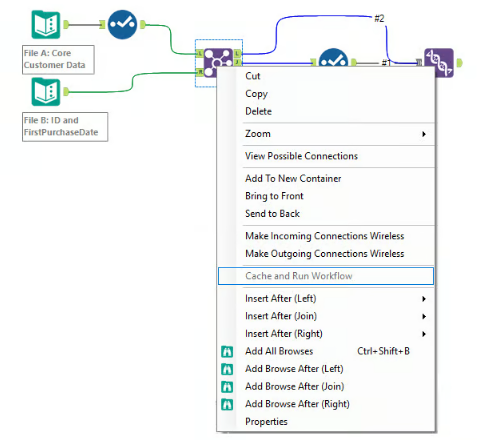Viewport: 477px width, 440px height.
Task: Expand the Insert After (Left) submenu
Action: (x=326, y=298)
